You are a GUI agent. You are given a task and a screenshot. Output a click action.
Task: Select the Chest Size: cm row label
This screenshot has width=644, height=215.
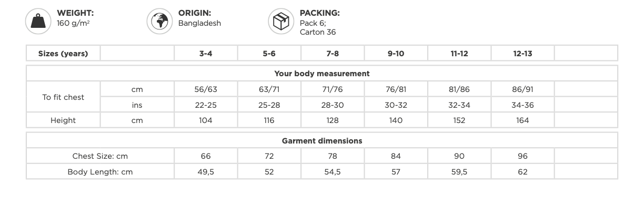100,156
